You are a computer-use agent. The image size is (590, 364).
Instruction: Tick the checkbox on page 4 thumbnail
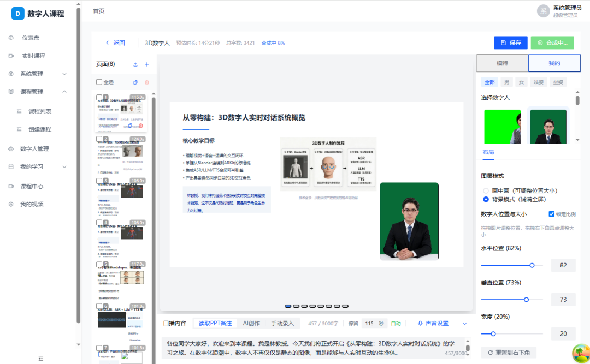tap(99, 223)
